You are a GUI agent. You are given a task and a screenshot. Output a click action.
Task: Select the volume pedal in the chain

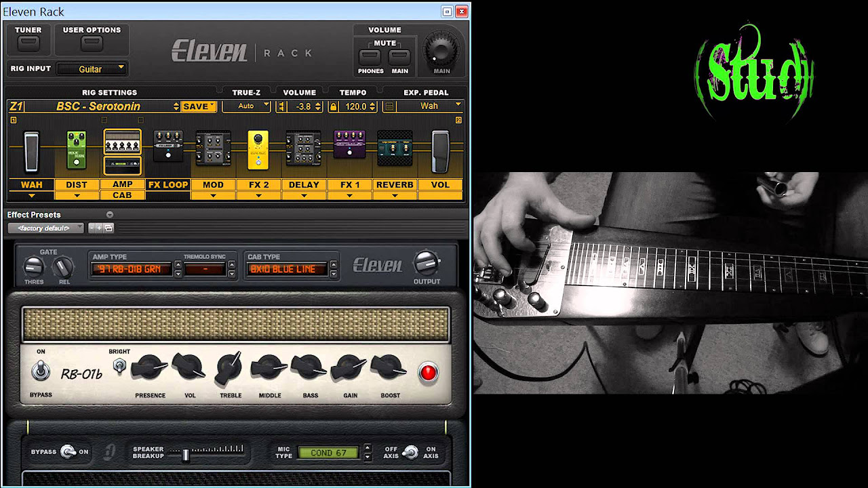point(440,151)
